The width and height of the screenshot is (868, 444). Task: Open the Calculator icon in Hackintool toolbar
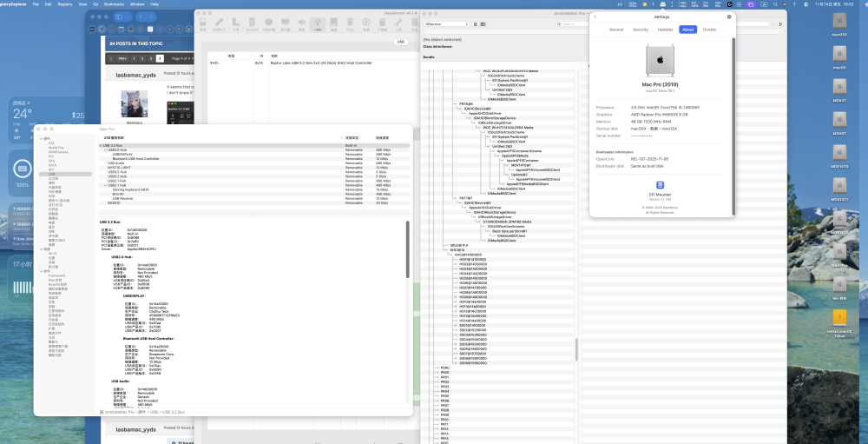(x=383, y=23)
